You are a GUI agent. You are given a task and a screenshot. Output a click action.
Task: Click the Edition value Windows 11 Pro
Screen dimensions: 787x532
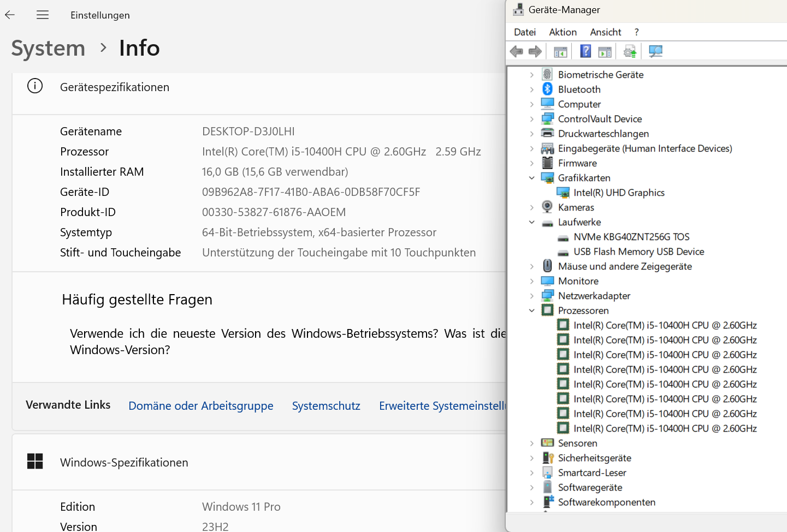tap(241, 507)
